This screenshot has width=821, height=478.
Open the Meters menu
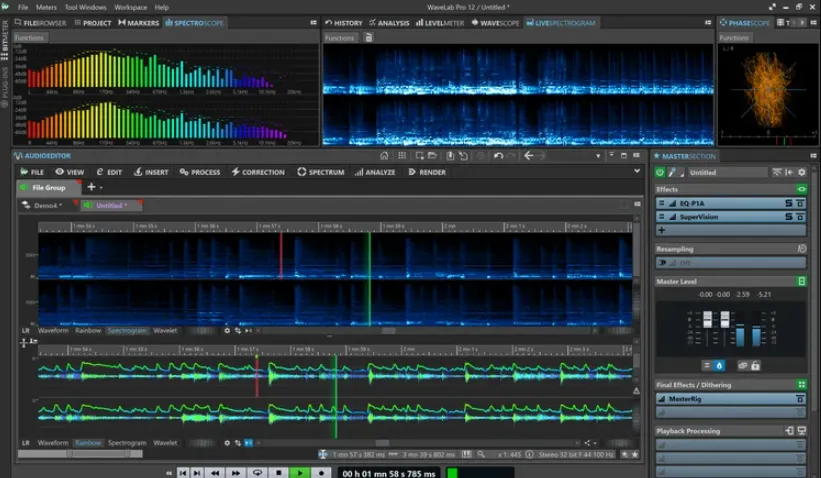(46, 7)
